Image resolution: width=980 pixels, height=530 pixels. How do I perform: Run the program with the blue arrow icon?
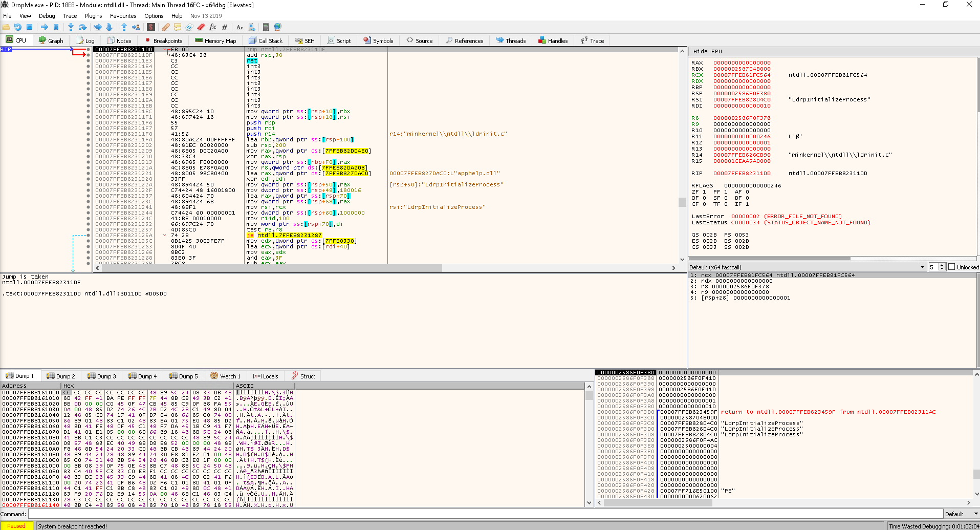pyautogui.click(x=45, y=27)
